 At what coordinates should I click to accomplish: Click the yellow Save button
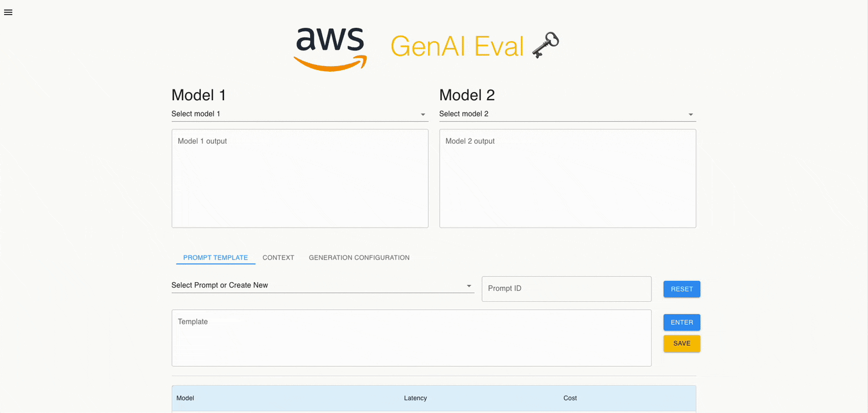pos(682,343)
